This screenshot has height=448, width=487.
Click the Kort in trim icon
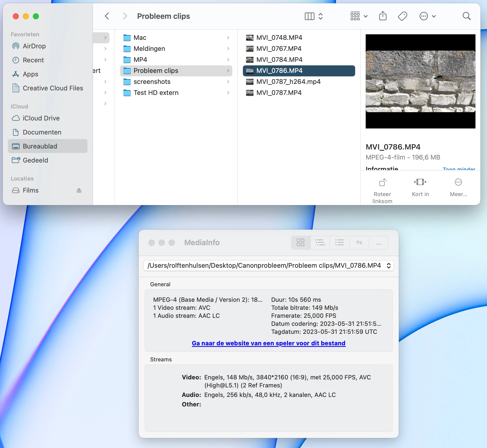(x=420, y=182)
